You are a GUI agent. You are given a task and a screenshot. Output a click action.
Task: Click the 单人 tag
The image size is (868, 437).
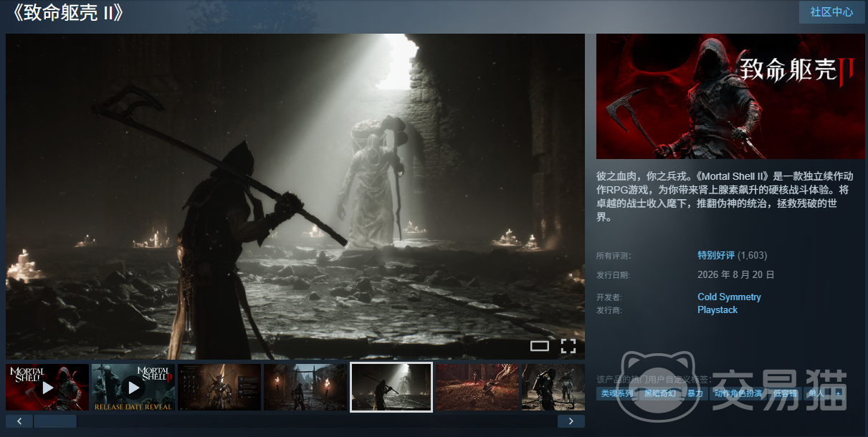tap(816, 394)
